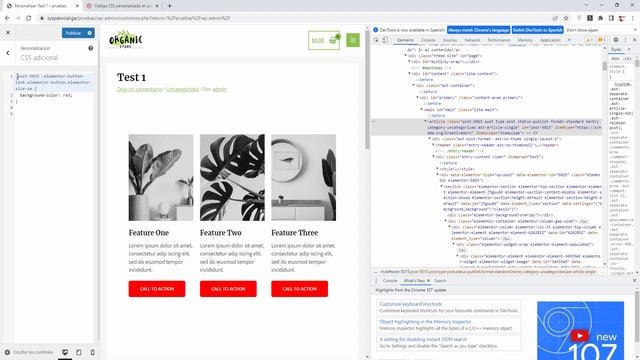The height and width of the screenshot is (360, 640).
Task: Open DevTools settings gear
Action: [x=616, y=40]
